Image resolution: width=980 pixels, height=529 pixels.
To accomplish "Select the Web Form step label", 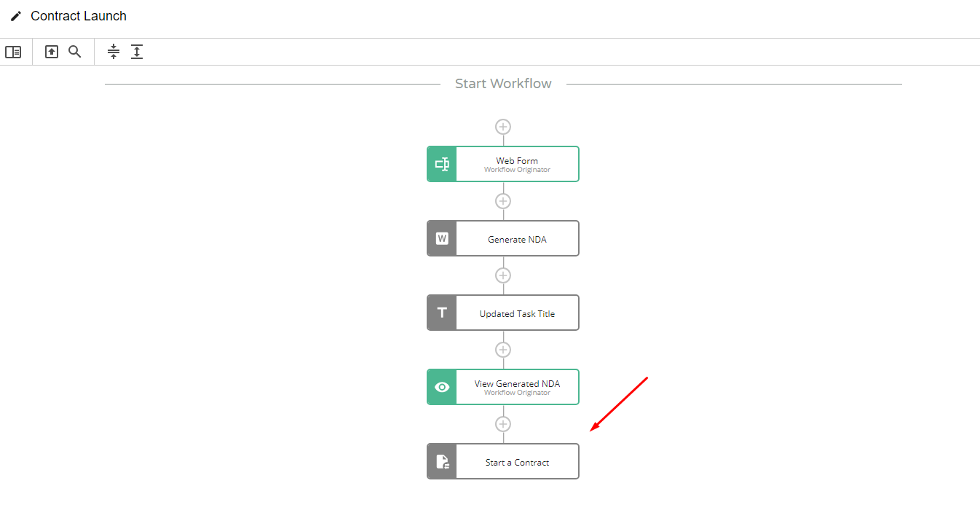I will pos(517,161).
